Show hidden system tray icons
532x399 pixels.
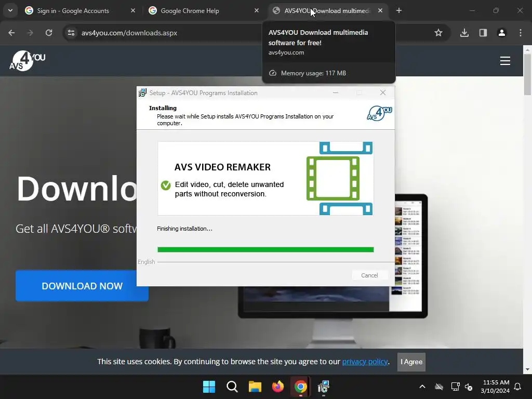pos(422,387)
